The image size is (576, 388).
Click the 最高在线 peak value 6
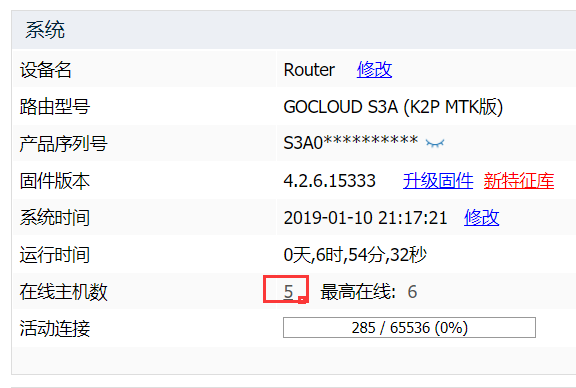tap(412, 292)
